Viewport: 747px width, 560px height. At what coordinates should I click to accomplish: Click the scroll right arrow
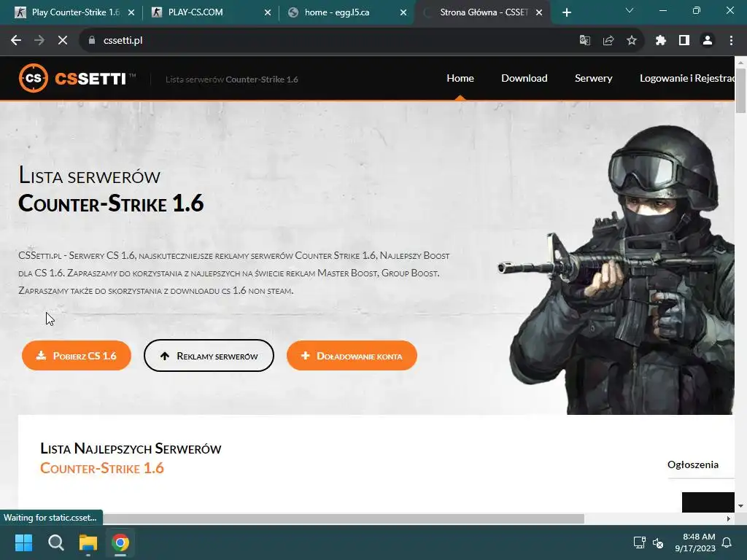[x=729, y=518]
